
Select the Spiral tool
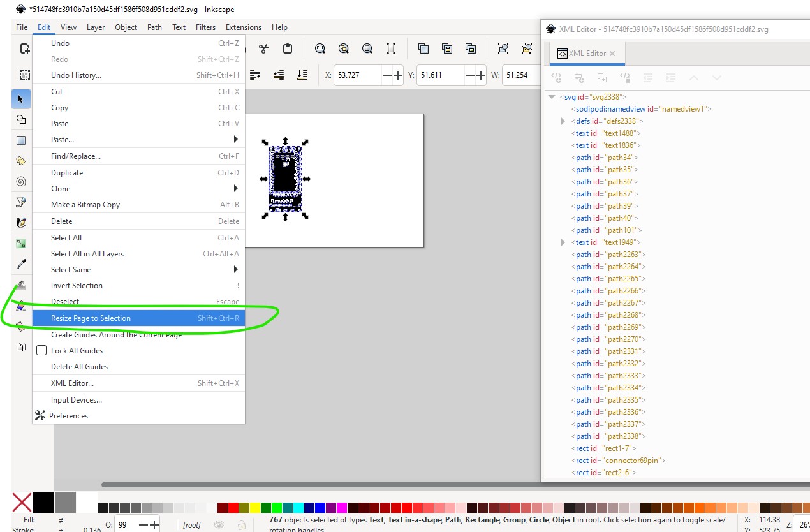[21, 181]
